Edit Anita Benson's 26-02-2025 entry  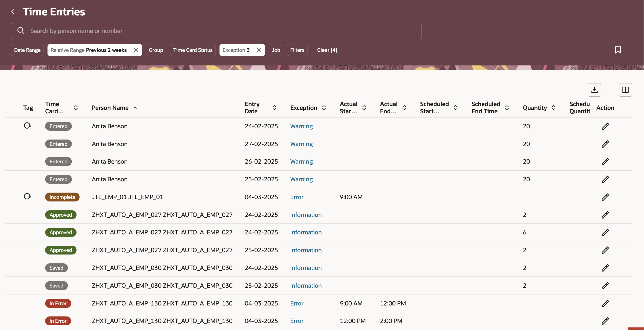click(605, 161)
